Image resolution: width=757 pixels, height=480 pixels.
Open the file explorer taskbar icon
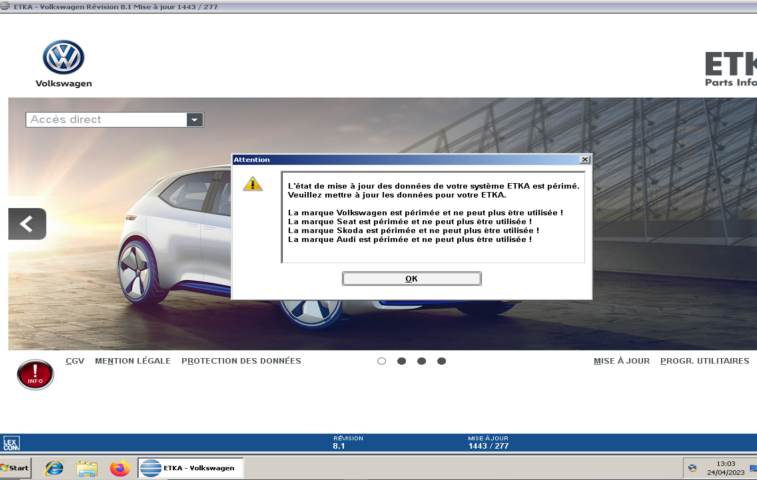[x=87, y=468]
